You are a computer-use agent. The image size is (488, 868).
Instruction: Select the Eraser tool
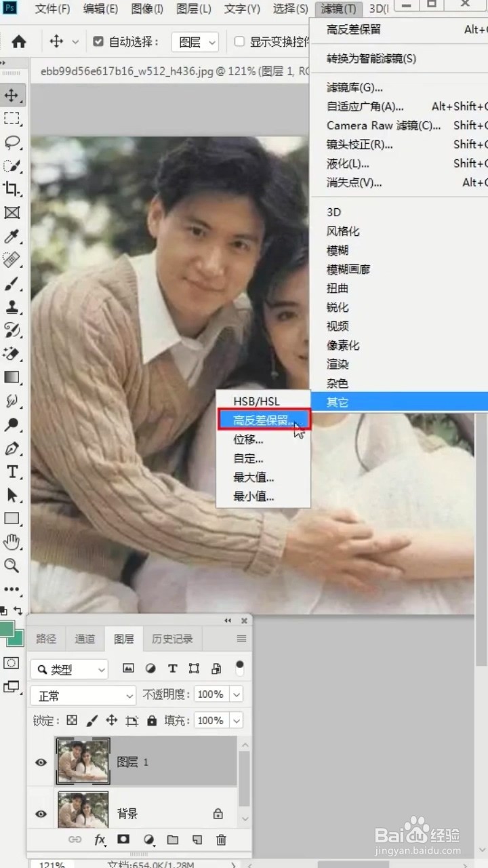click(12, 354)
